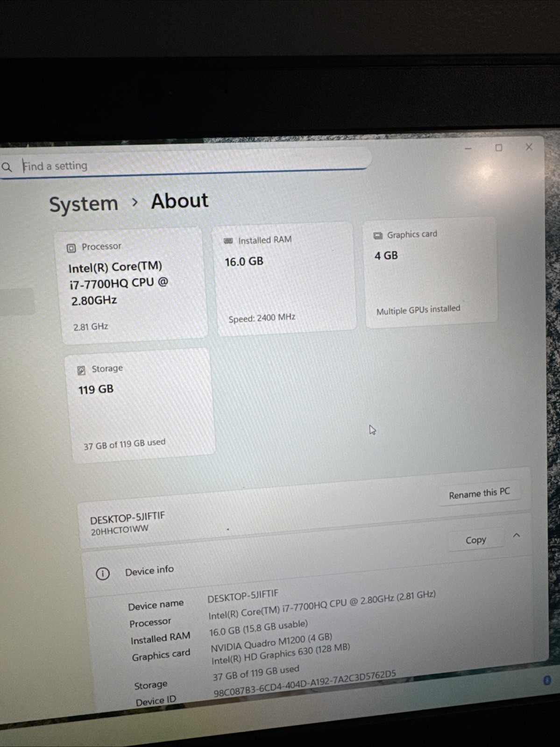This screenshot has width=560, height=747.
Task: Click NVIDIA Quadro M1200 (4 GB) text
Action: tap(271, 642)
